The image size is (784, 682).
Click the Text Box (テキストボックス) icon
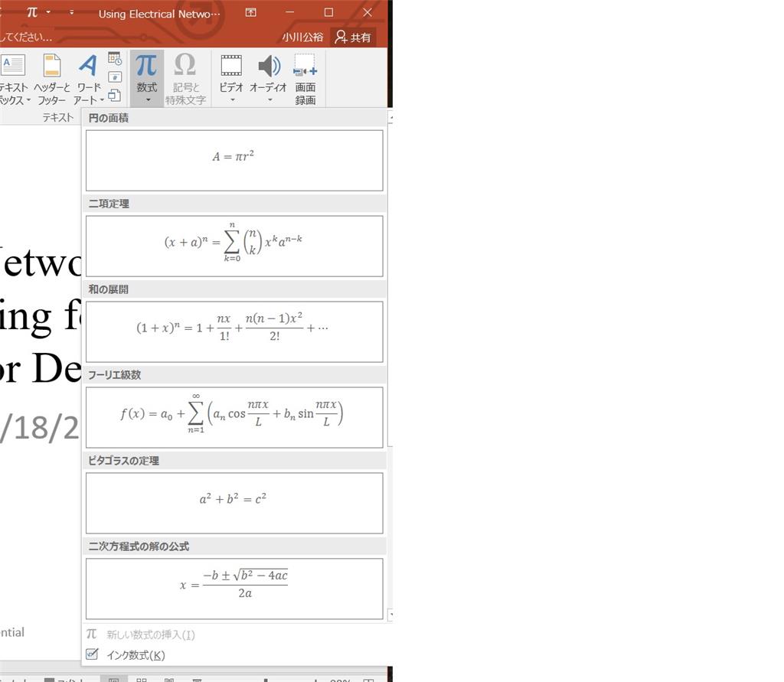pos(12,66)
